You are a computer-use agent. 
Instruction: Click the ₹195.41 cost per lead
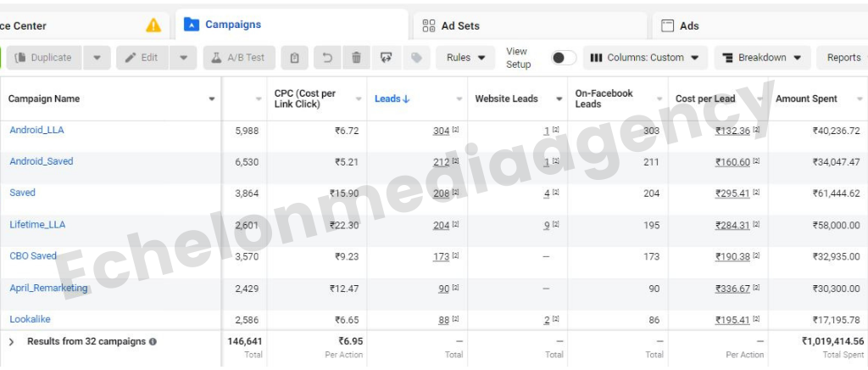(x=733, y=320)
